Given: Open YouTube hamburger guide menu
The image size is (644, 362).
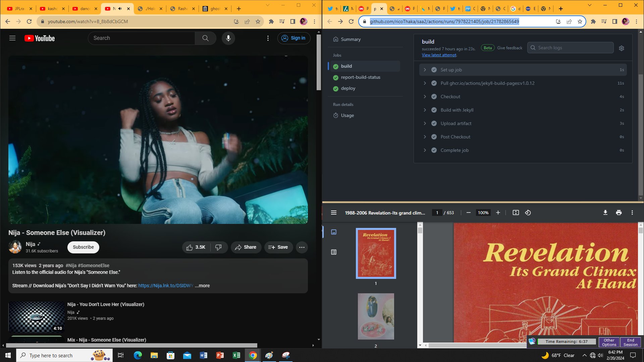Looking at the screenshot, I should 12,38.
